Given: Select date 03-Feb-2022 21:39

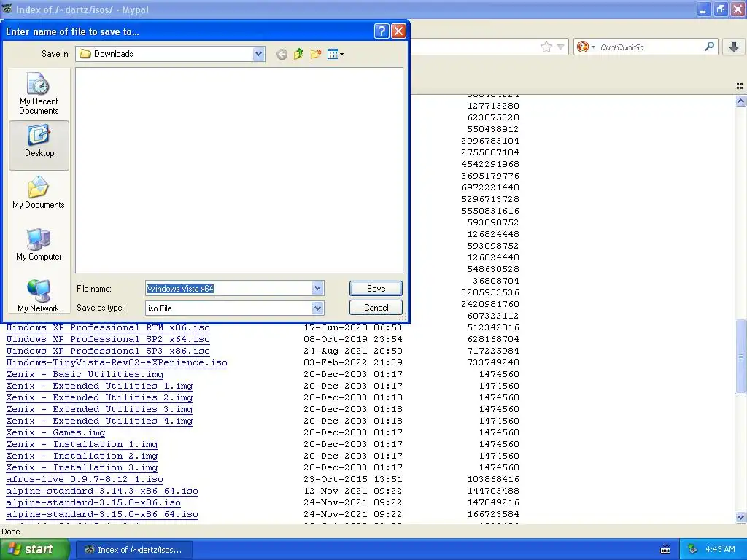Looking at the screenshot, I should [x=352, y=362].
